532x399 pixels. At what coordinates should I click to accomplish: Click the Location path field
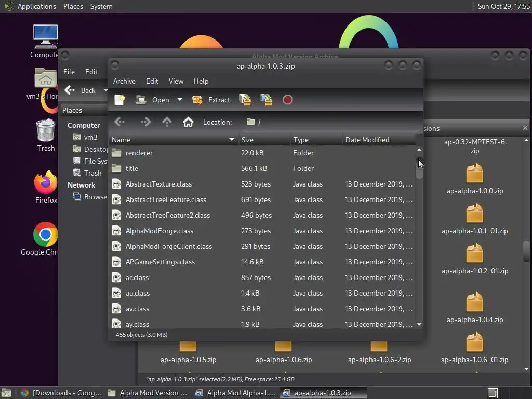330,122
